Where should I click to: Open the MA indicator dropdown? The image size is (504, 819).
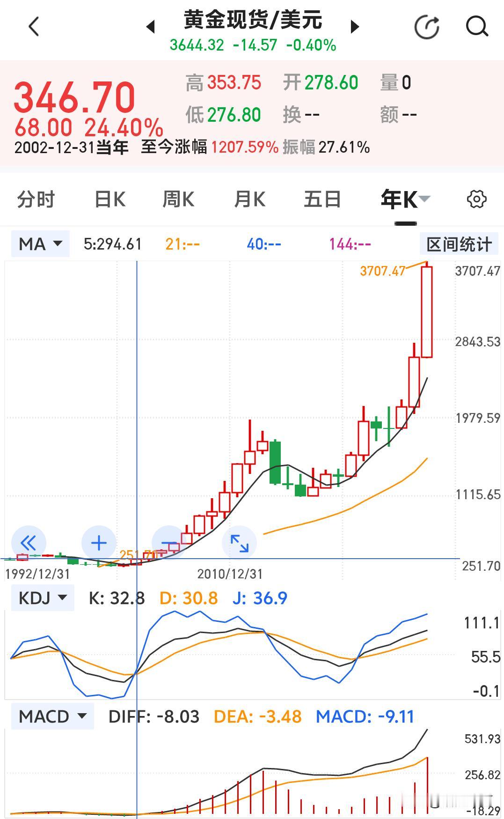(40, 244)
